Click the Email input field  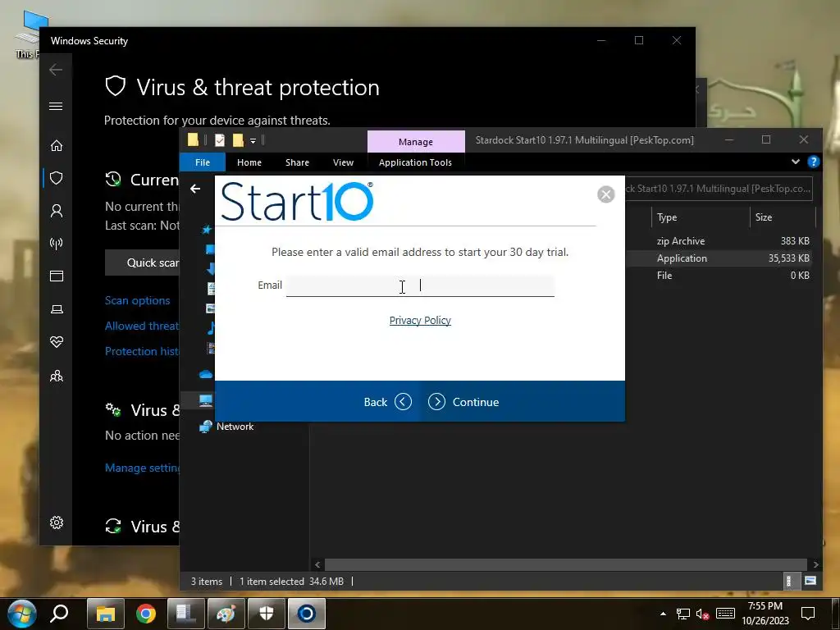tap(420, 285)
